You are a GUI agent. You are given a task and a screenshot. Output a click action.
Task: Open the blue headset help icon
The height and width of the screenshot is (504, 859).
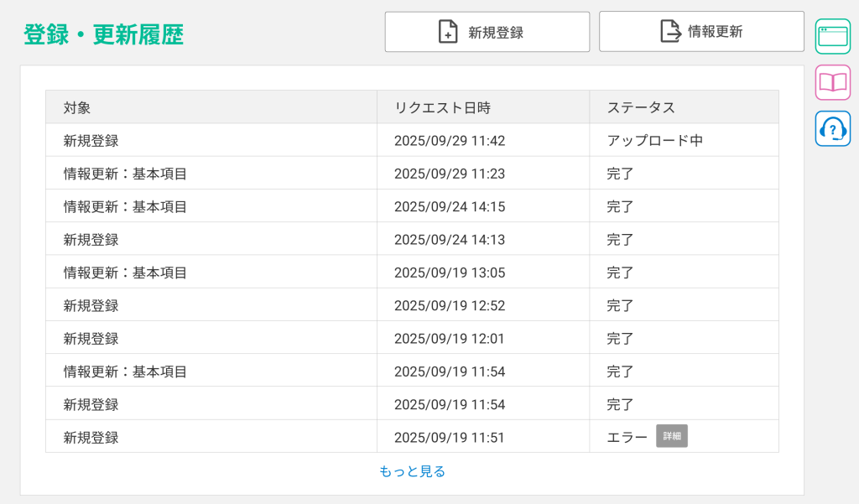(832, 128)
